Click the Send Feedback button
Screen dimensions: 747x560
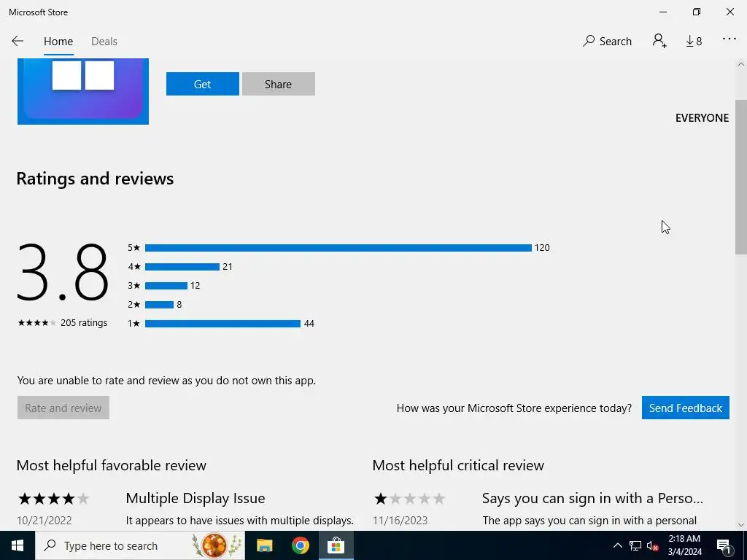coord(685,408)
